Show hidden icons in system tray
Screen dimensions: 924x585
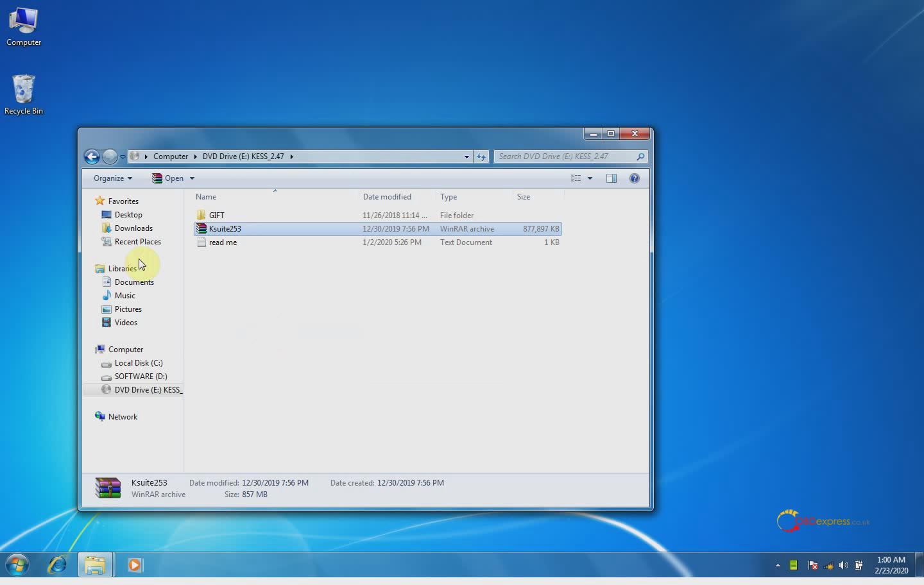click(778, 565)
